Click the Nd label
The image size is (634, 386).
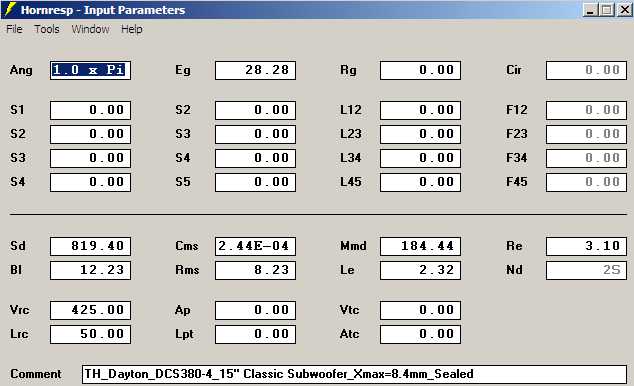coord(514,270)
